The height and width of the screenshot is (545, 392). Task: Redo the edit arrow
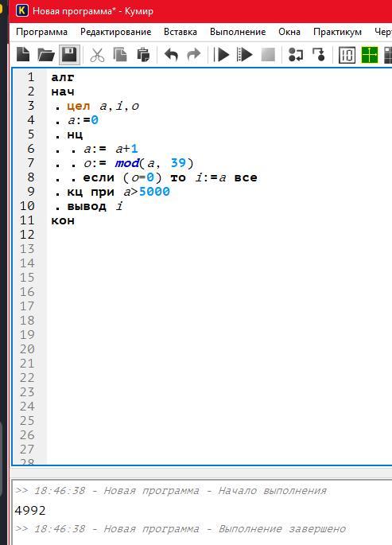(x=194, y=55)
